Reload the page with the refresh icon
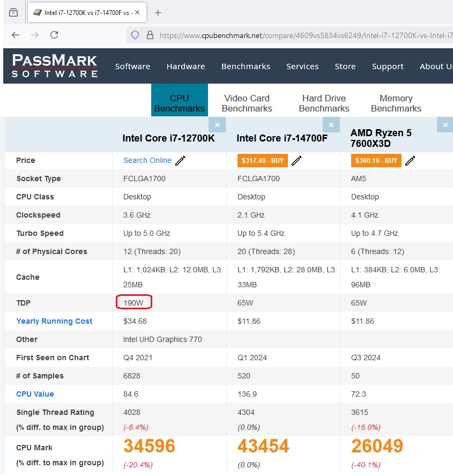This screenshot has height=476, width=453. point(54,35)
